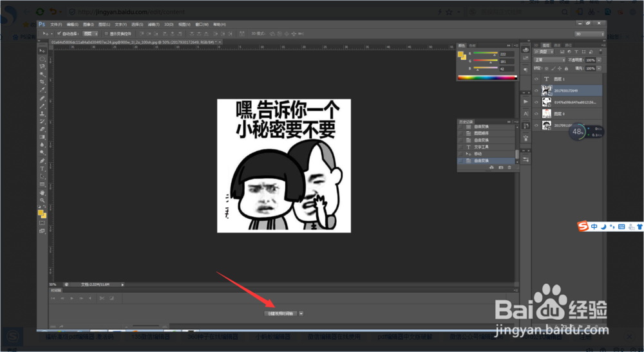The image size is (644, 352).
Task: Create new snapshot in History panel
Action: tap(500, 167)
